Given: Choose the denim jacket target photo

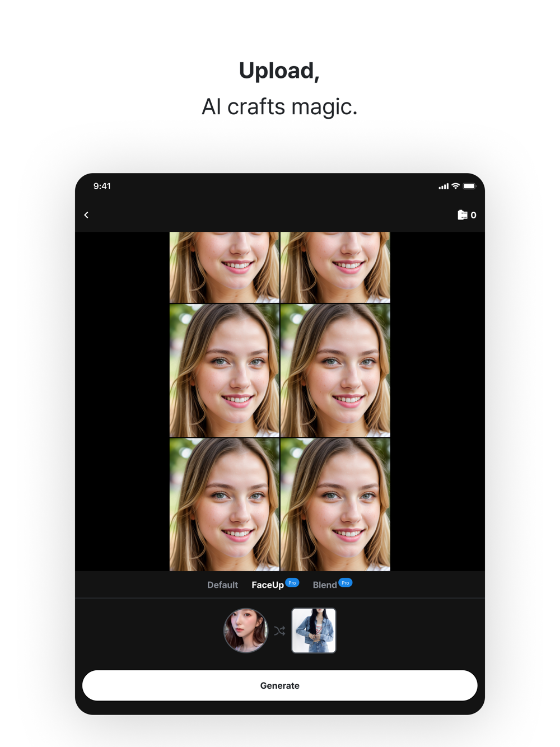Looking at the screenshot, I should click(x=314, y=631).
